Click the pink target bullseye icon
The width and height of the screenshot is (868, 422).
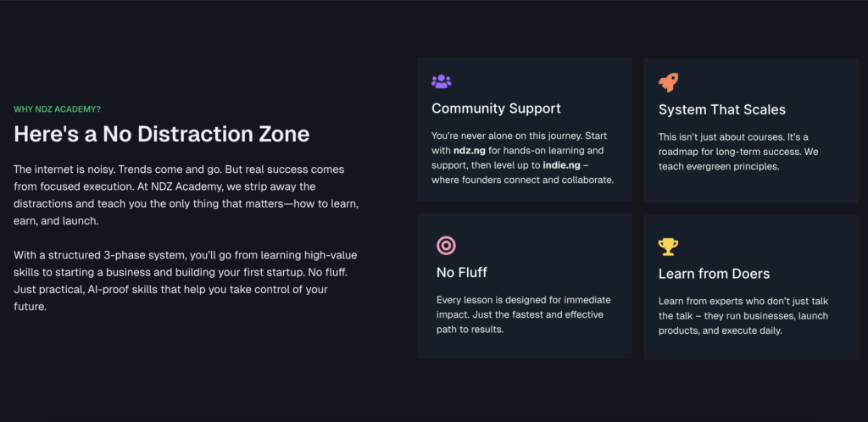pyautogui.click(x=446, y=245)
